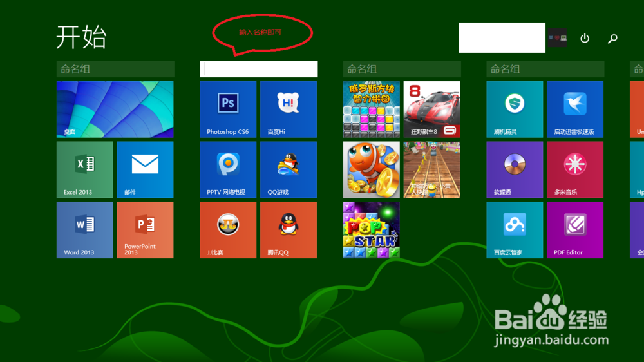This screenshot has width=644, height=362.
Task: Open search with the magnifier icon
Action: click(613, 39)
